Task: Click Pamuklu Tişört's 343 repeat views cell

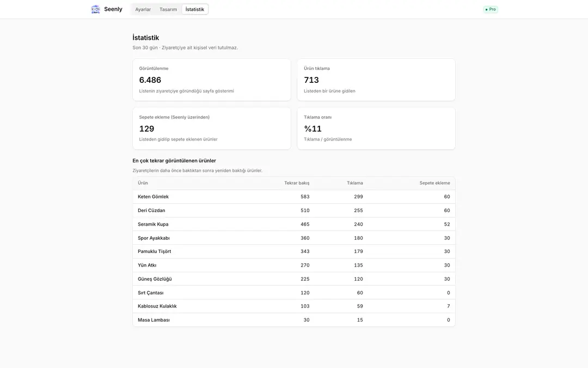Action: pos(305,251)
